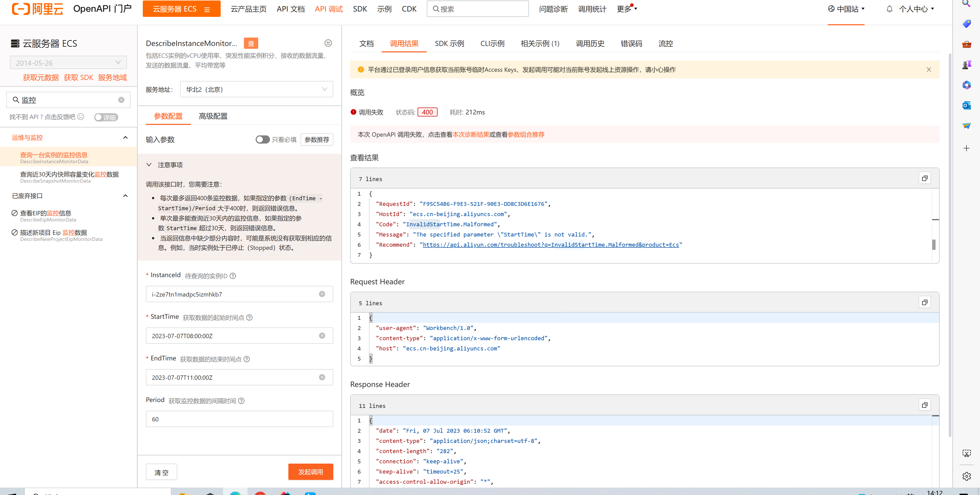Open the 更多 dropdown menu
The height and width of the screenshot is (495, 980).
pyautogui.click(x=627, y=9)
